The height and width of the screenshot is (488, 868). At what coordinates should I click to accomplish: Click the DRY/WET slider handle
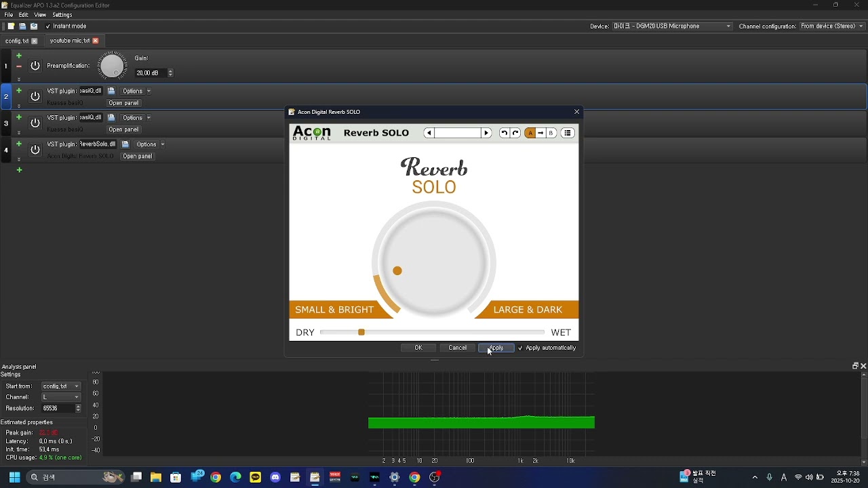point(361,332)
